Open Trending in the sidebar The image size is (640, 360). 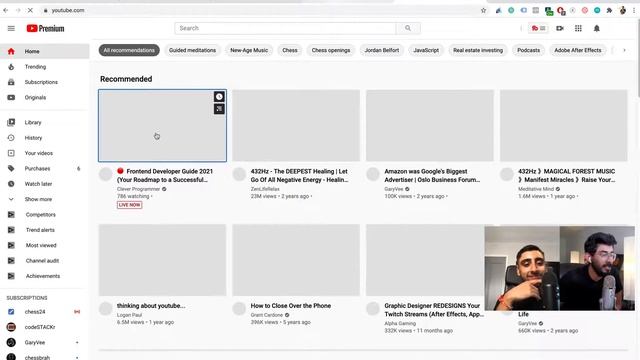pyautogui.click(x=44, y=67)
